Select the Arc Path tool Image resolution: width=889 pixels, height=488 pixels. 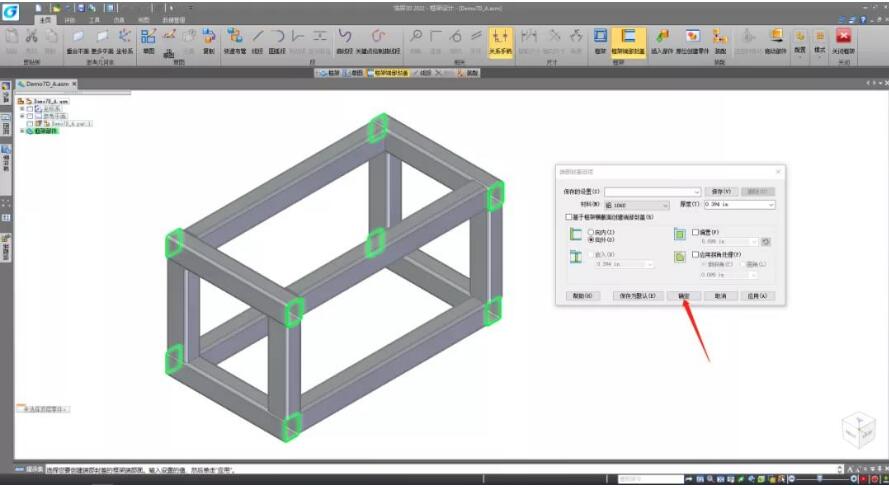coord(277,41)
